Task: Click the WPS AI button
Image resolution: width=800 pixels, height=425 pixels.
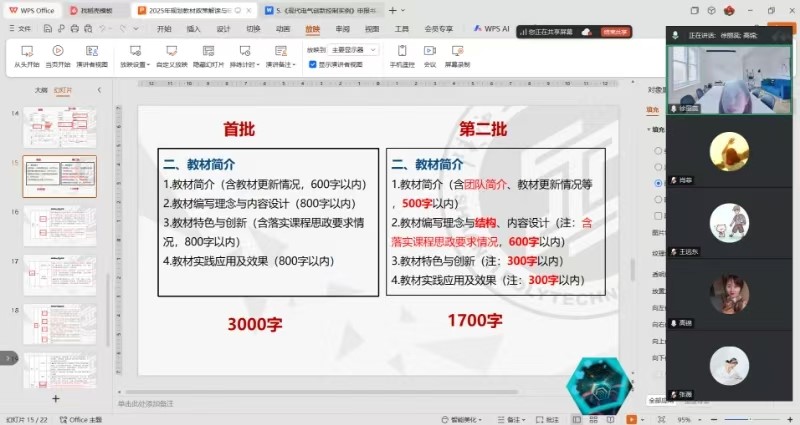Action: 490,30
